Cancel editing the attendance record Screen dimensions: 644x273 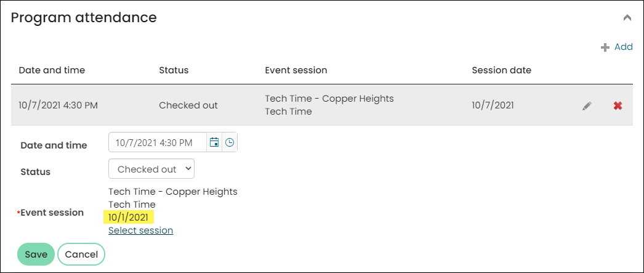point(81,255)
